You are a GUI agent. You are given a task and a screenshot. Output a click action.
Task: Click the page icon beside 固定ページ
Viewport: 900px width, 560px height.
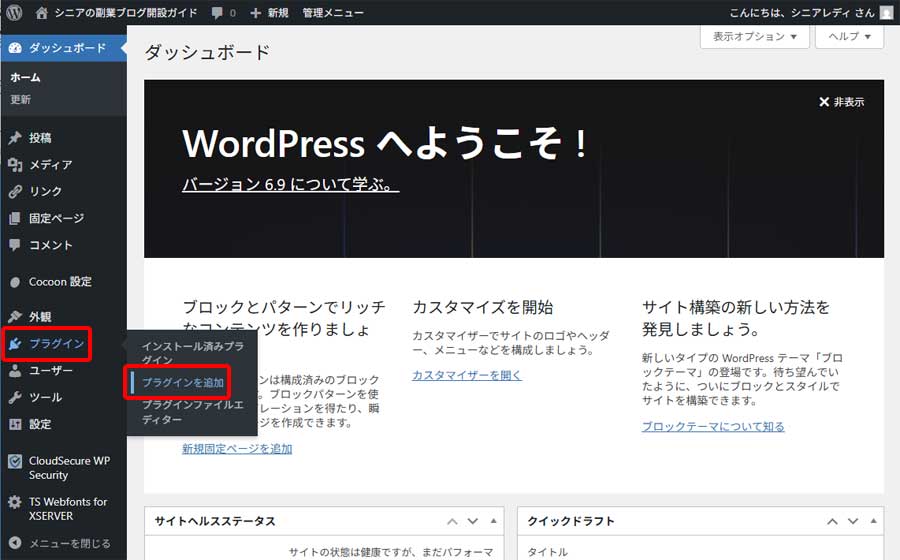(15, 218)
